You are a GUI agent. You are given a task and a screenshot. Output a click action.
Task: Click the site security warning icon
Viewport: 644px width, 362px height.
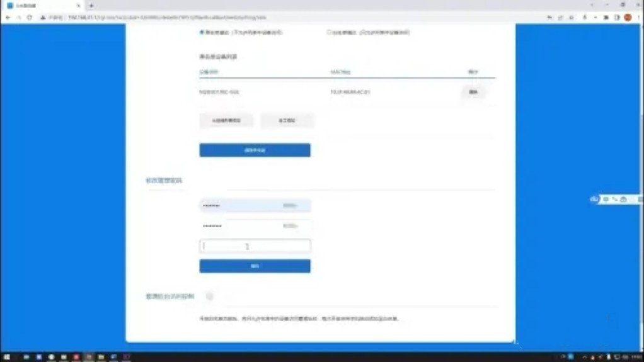[x=43, y=18]
